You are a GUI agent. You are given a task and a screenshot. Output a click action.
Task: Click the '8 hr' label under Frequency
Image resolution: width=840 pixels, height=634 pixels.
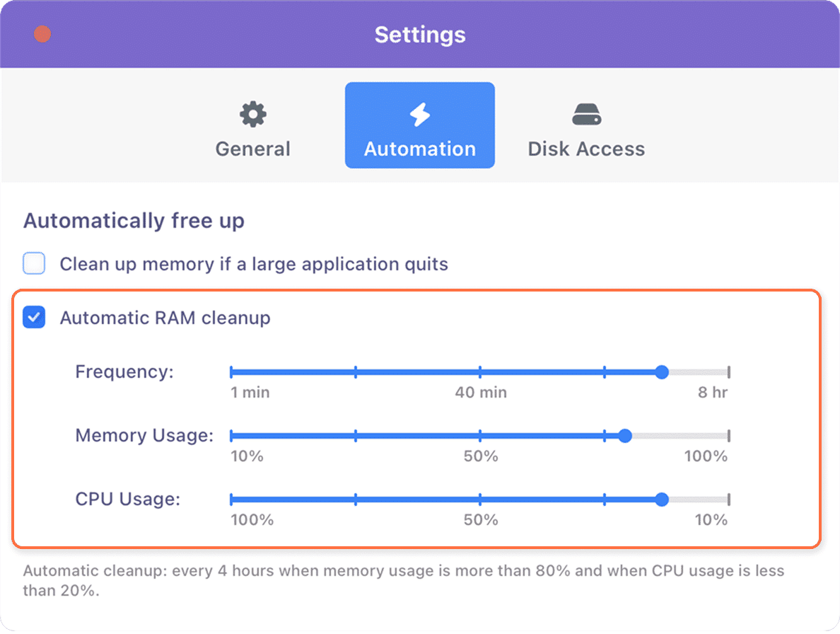[x=713, y=393]
